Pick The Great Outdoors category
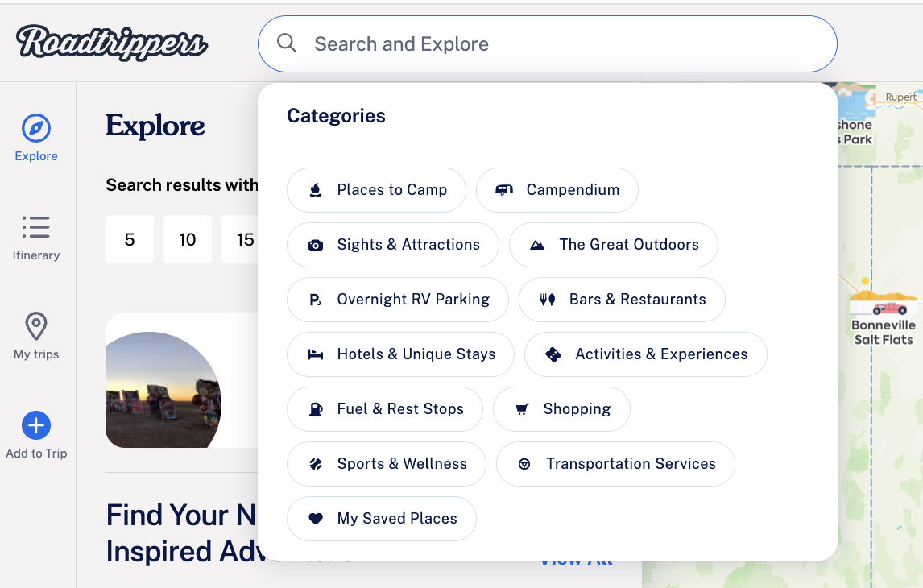This screenshot has height=588, width=923. [613, 245]
